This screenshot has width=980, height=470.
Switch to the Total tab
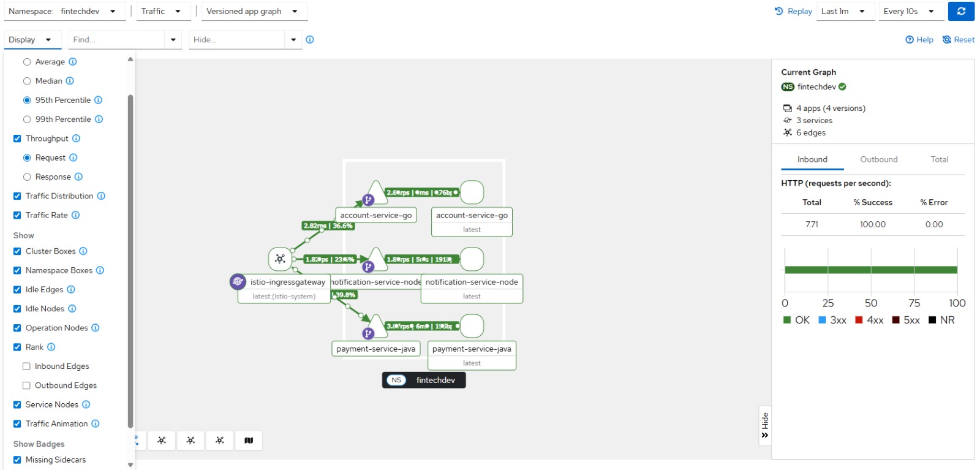point(939,159)
